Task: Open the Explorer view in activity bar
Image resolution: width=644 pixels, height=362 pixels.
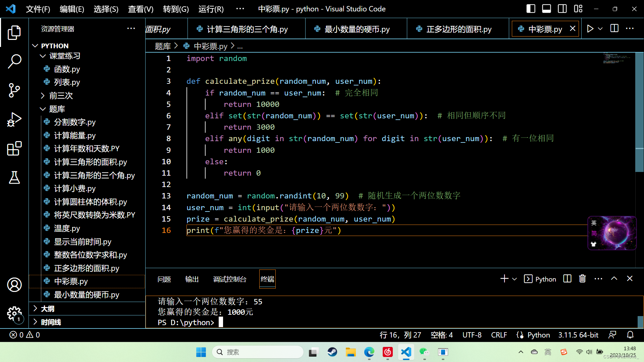Action: pos(14,33)
